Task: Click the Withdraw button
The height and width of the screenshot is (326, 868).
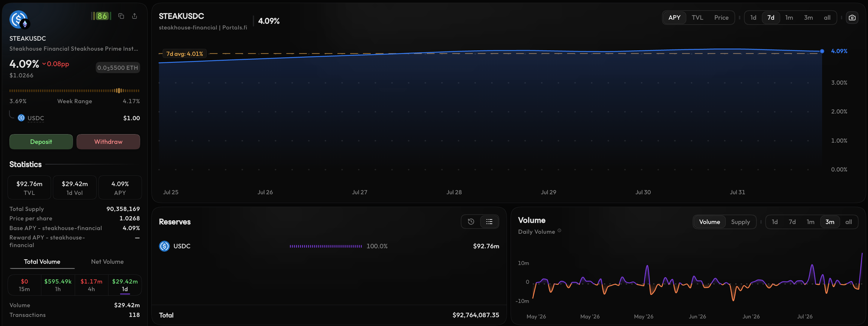Action: (x=108, y=142)
